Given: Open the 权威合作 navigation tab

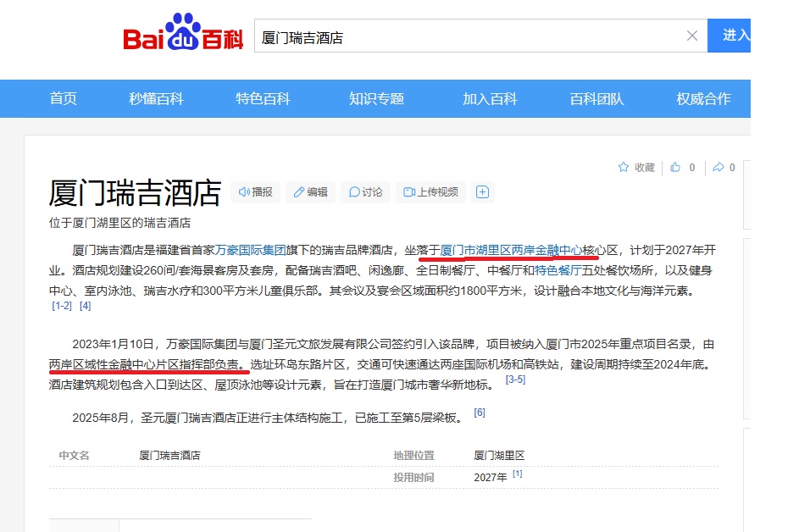Looking at the screenshot, I should (703, 98).
